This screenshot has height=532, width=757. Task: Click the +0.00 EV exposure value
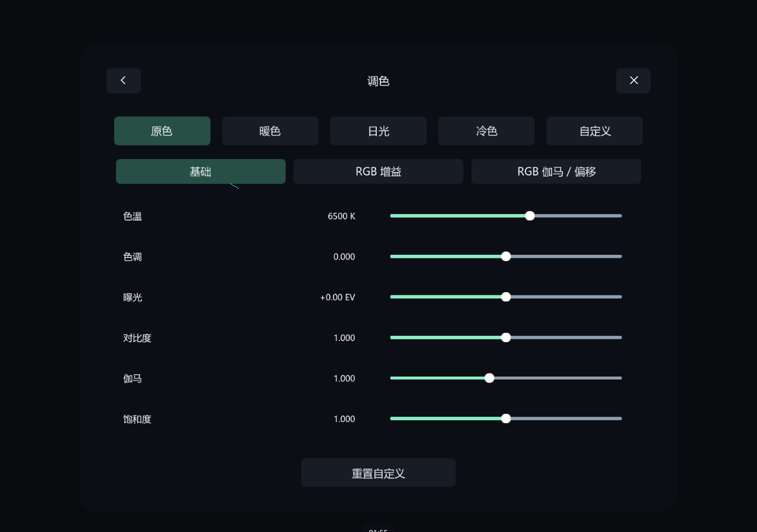point(338,297)
